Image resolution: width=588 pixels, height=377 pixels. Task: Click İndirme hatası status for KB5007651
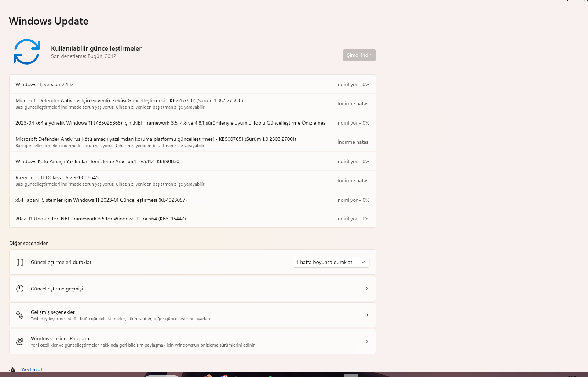(354, 142)
